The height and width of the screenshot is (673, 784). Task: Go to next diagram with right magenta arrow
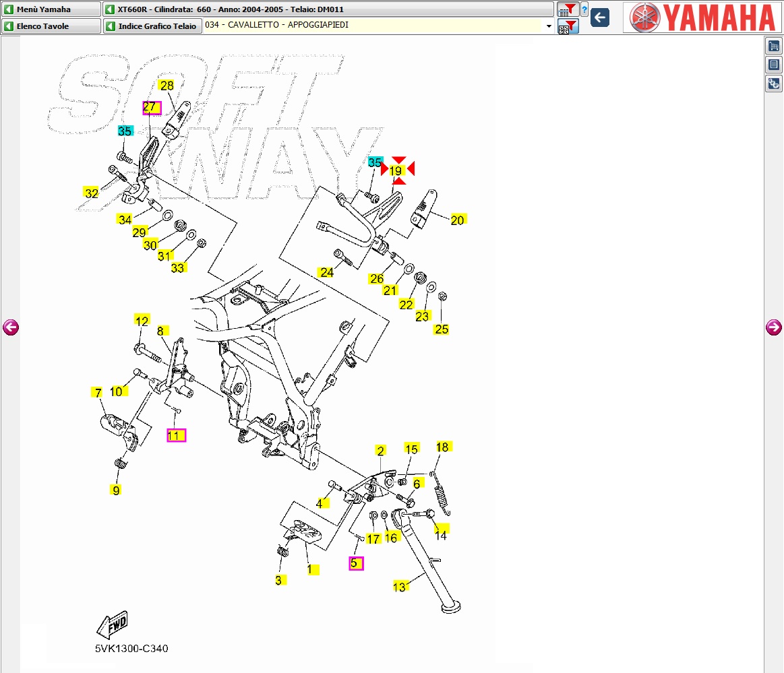pyautogui.click(x=773, y=327)
